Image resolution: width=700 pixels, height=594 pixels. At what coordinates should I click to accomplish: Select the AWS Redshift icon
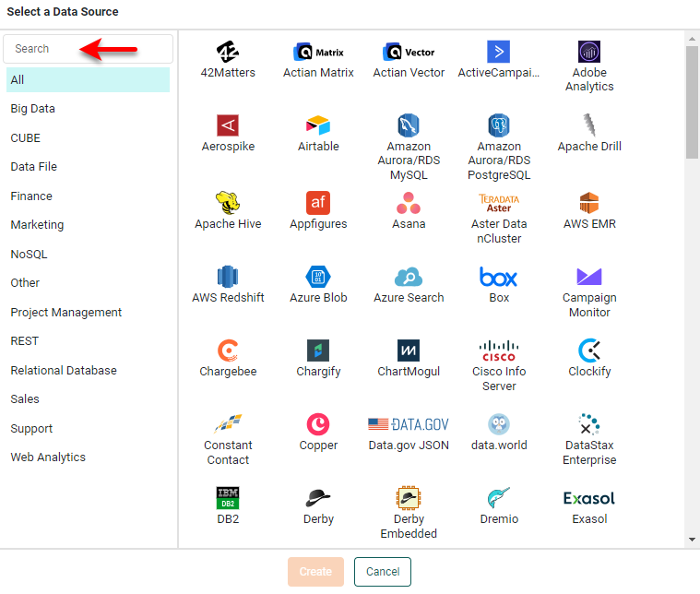coord(228,277)
